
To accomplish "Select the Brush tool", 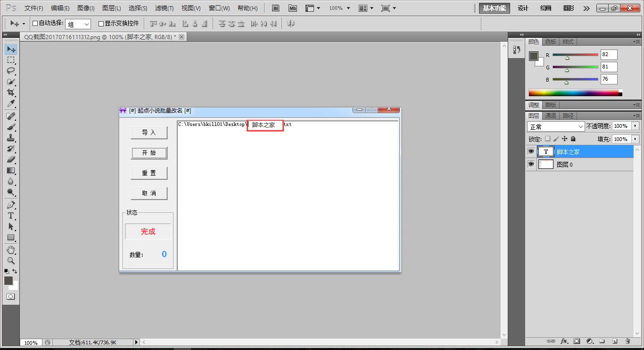I will click(x=11, y=127).
